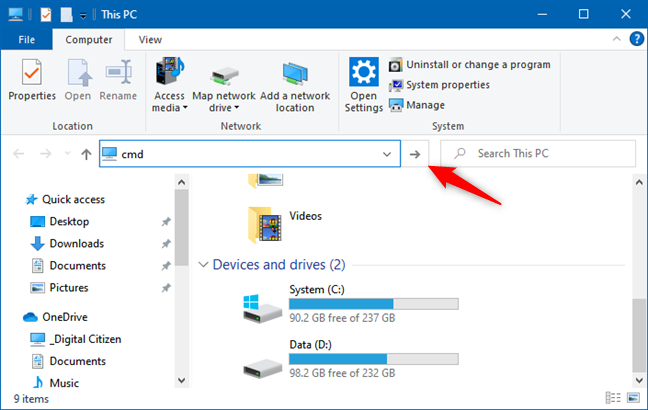This screenshot has height=410, width=648.
Task: Click '90.2 GB free of 237 GB' text
Action: 342,318
